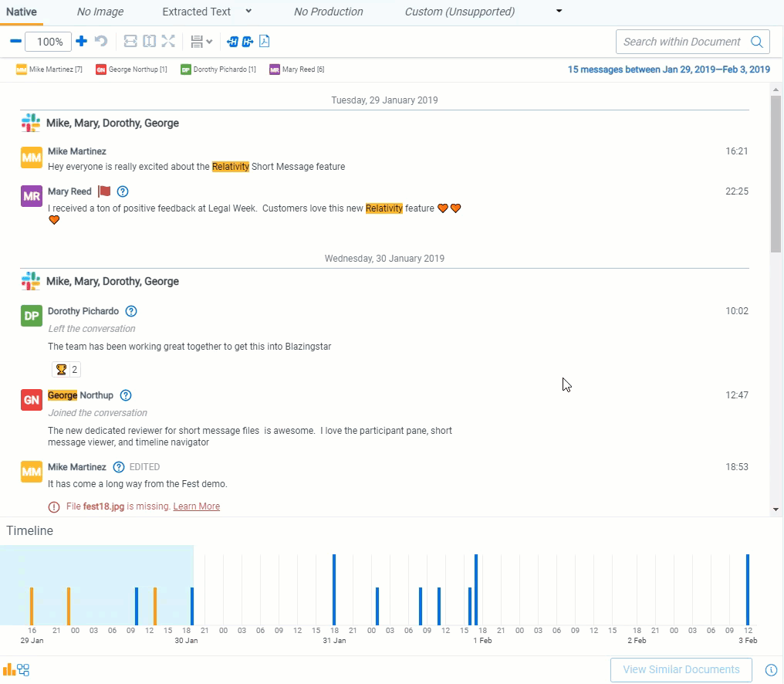Jump to the previous highlight hit

point(232,42)
